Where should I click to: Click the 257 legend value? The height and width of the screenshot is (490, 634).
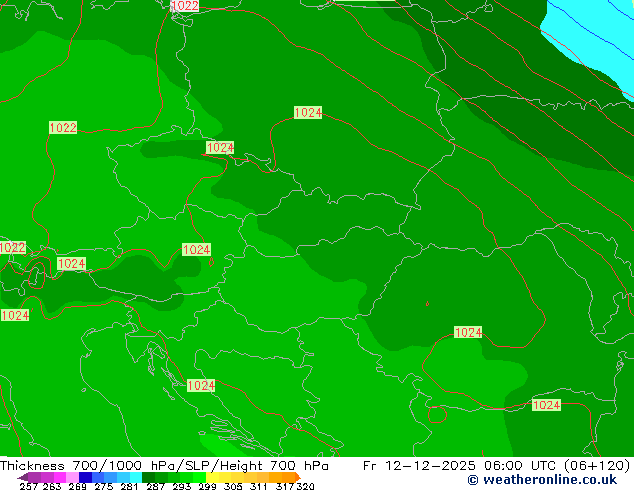(x=28, y=486)
